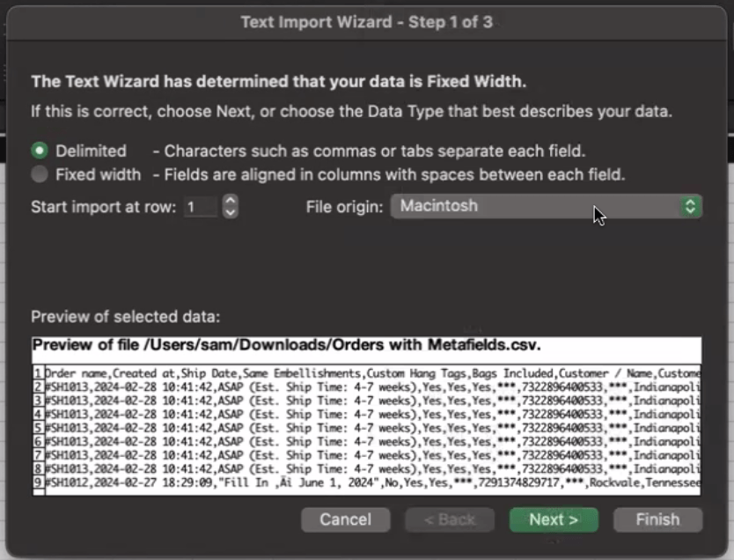
Task: Cancel the Text Import Wizard
Action: tap(345, 519)
